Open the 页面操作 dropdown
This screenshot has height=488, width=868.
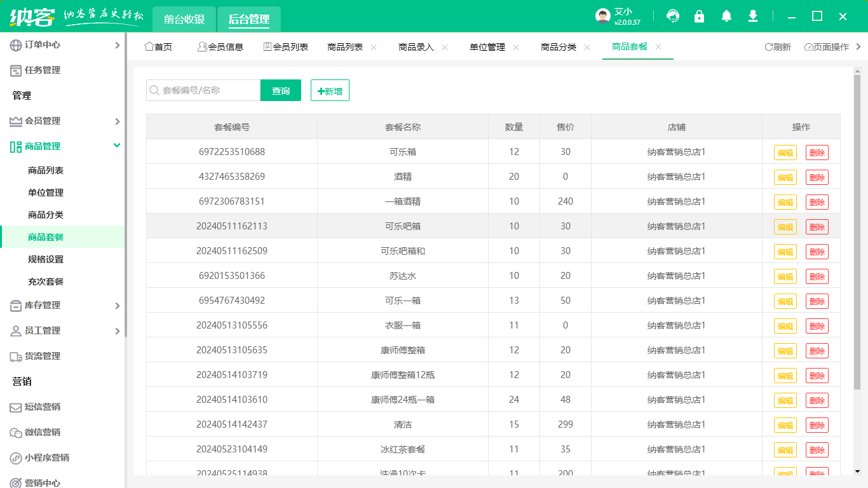click(826, 47)
